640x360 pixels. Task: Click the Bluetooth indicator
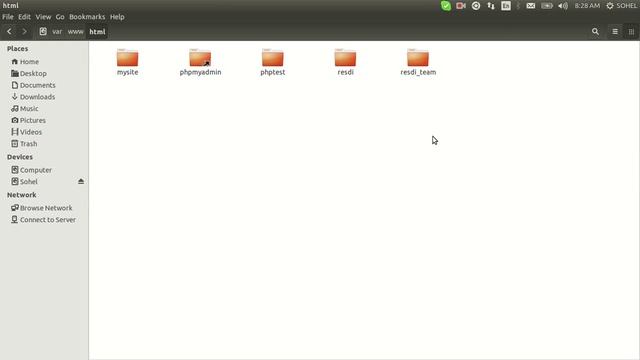click(x=518, y=6)
